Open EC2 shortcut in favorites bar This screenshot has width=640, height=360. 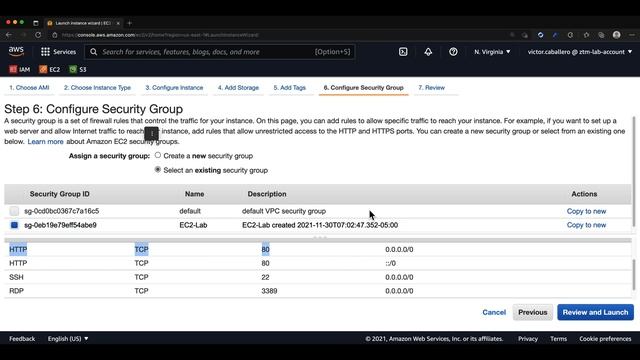pos(49,69)
